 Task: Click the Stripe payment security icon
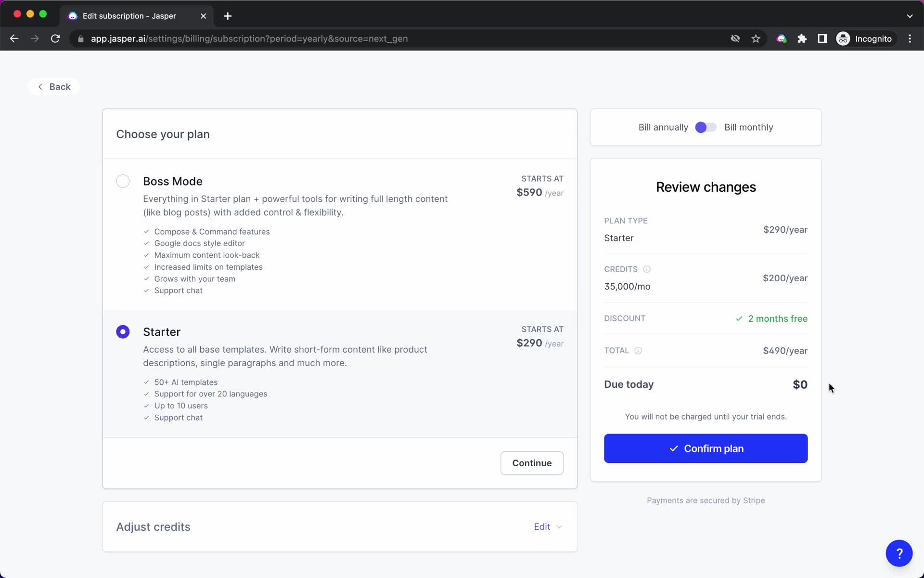(705, 499)
